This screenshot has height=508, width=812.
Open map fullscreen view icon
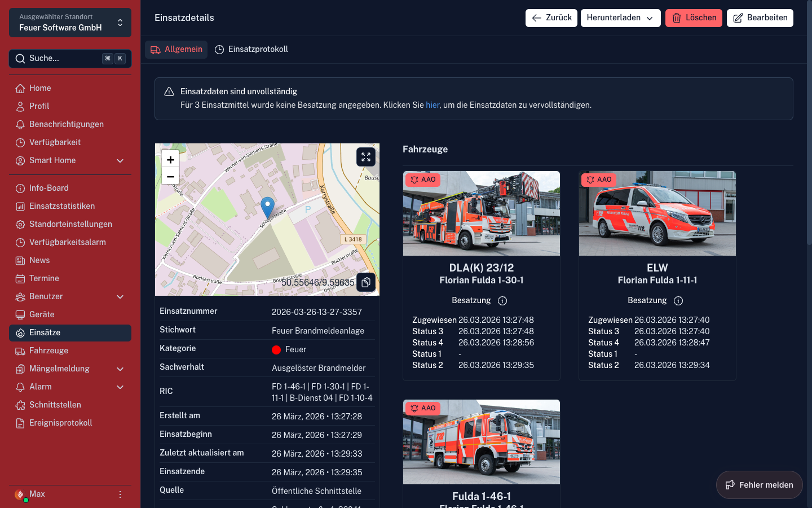(x=366, y=157)
